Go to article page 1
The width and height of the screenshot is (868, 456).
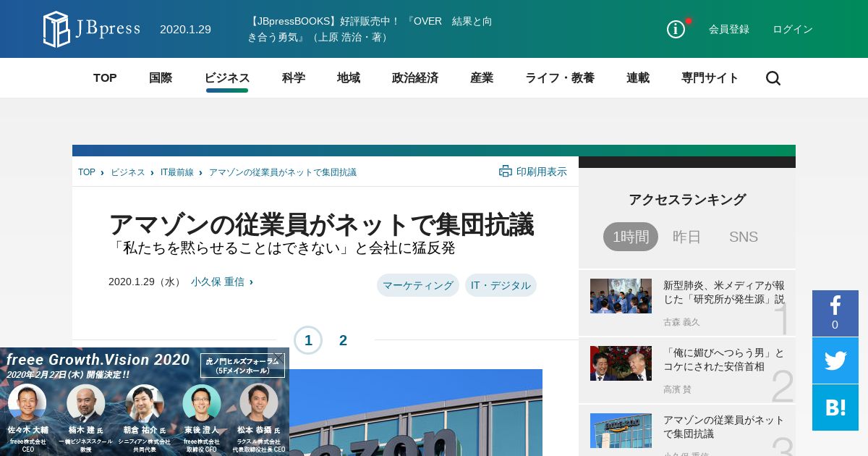click(308, 340)
